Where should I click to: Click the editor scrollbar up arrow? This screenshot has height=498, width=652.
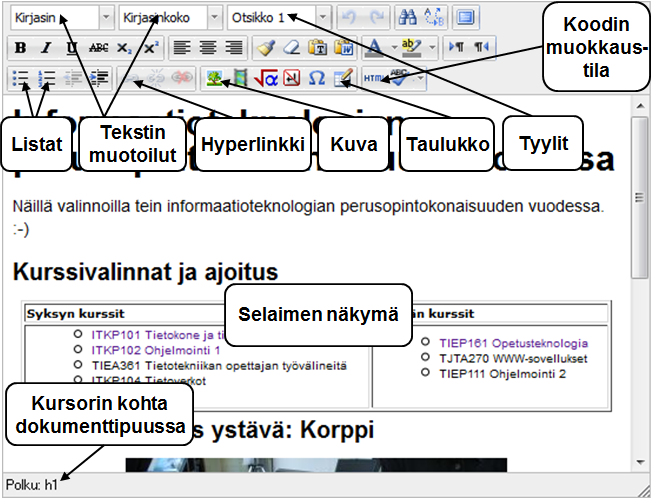click(640, 106)
